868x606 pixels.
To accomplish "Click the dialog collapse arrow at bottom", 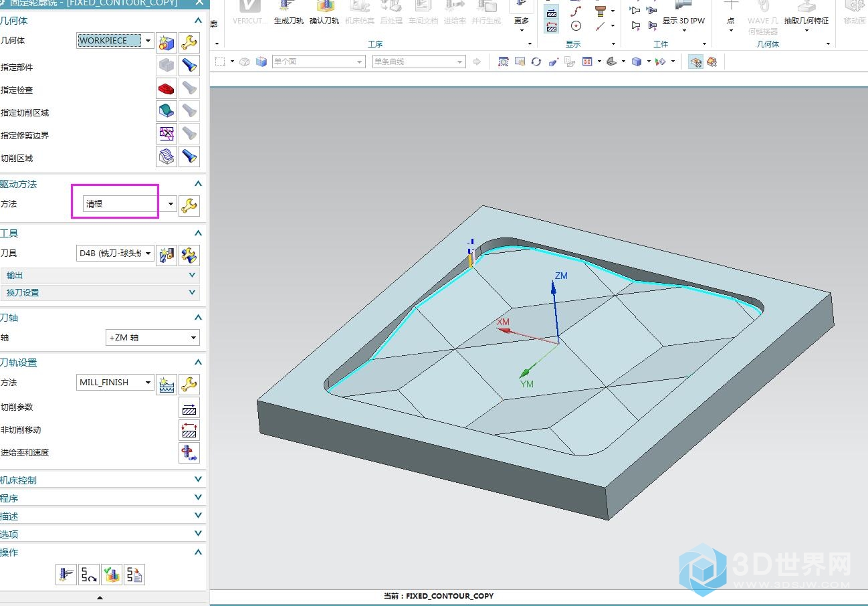I will pyautogui.click(x=100, y=597).
